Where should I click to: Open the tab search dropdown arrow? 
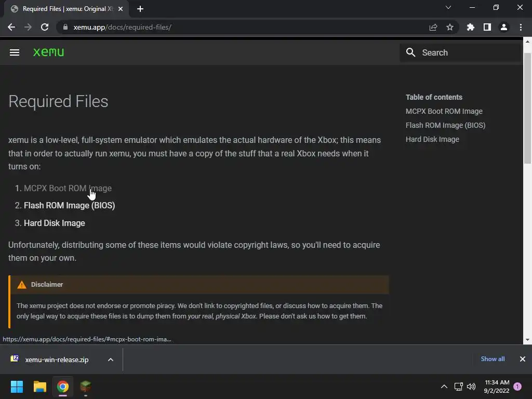448,7
